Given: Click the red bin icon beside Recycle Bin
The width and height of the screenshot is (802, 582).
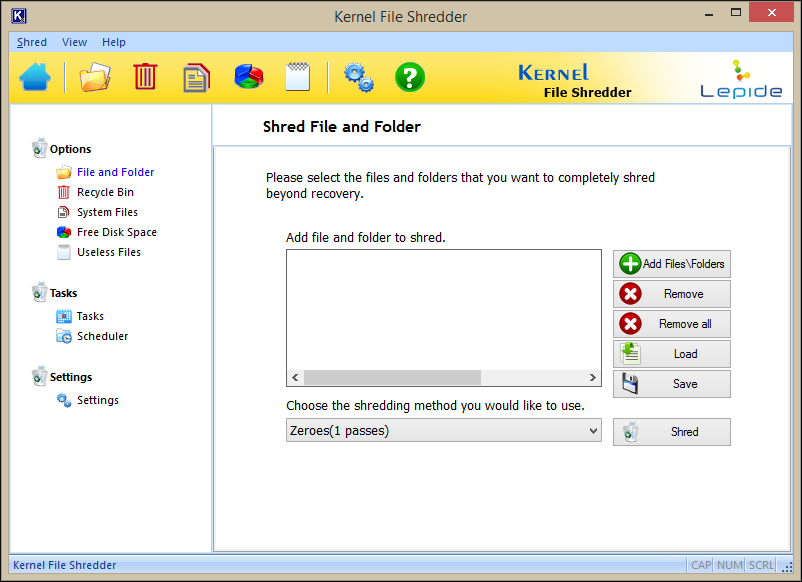Looking at the screenshot, I should [x=63, y=192].
